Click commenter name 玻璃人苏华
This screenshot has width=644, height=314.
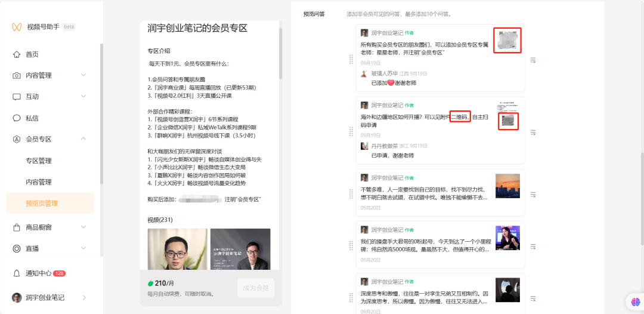tap(385, 73)
